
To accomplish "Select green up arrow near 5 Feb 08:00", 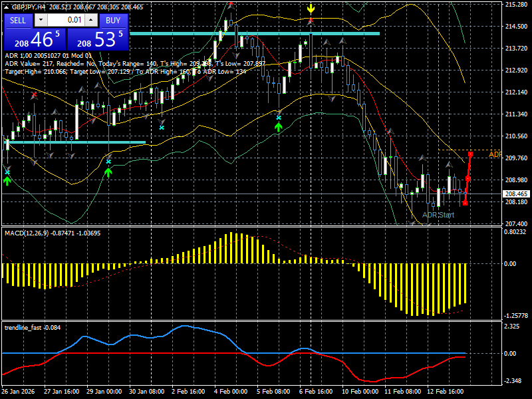I will (x=278, y=127).
